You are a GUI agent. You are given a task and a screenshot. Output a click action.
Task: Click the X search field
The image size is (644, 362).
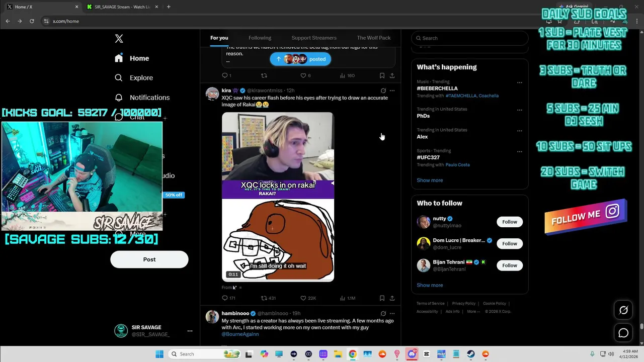pyautogui.click(x=470, y=38)
